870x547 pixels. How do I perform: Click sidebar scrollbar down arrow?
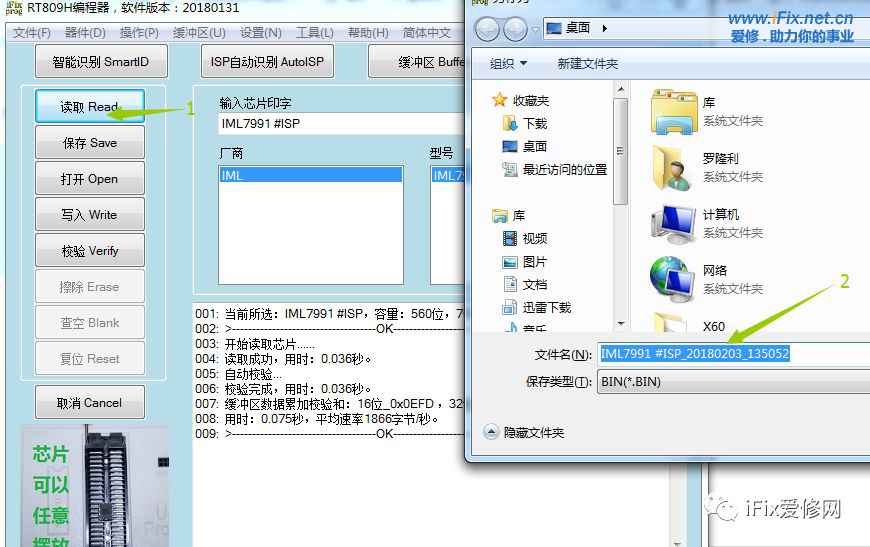[x=621, y=323]
